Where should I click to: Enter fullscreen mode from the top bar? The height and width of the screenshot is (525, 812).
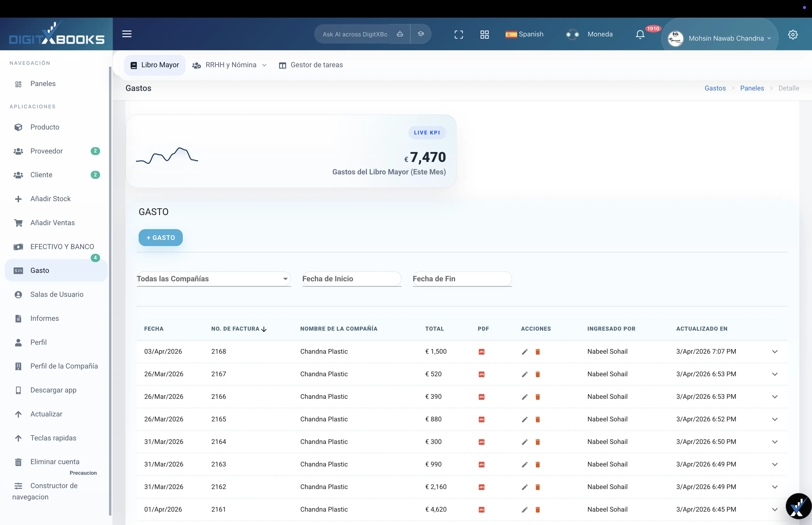point(458,34)
